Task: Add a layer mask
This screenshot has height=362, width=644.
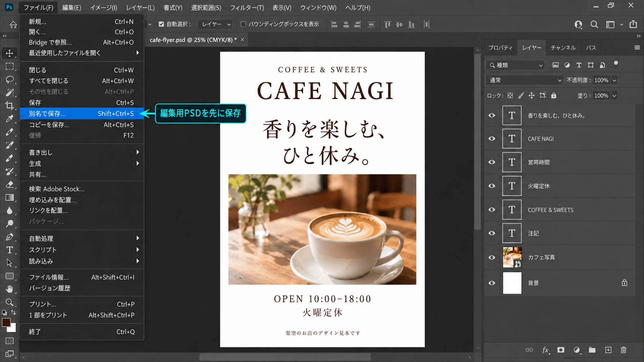Action: click(x=561, y=350)
